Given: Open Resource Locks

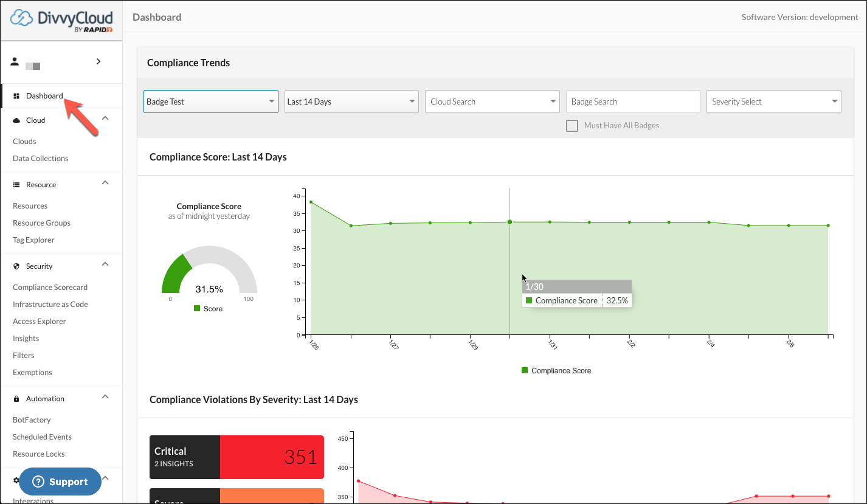Looking at the screenshot, I should click(x=38, y=454).
